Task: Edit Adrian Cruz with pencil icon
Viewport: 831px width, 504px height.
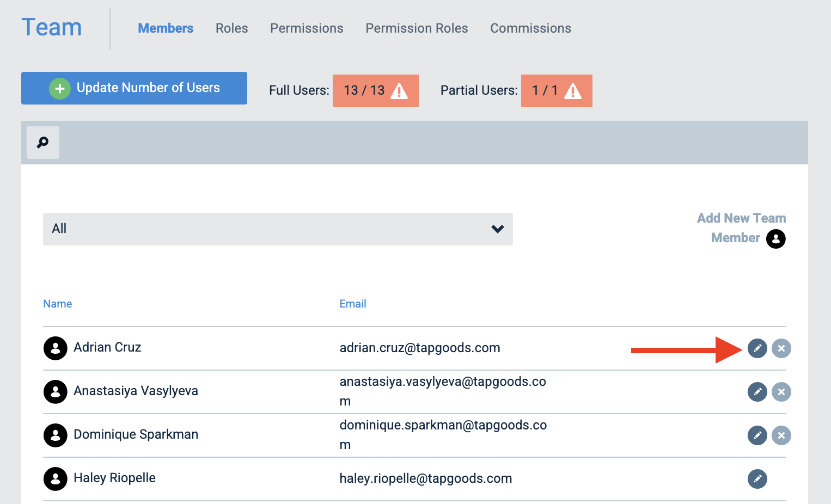Action: tap(757, 348)
